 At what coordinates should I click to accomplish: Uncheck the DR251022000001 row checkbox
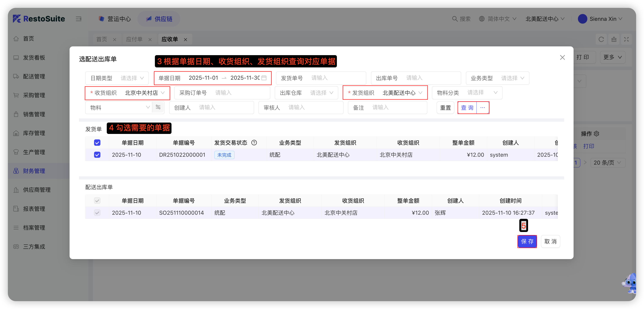(x=97, y=155)
